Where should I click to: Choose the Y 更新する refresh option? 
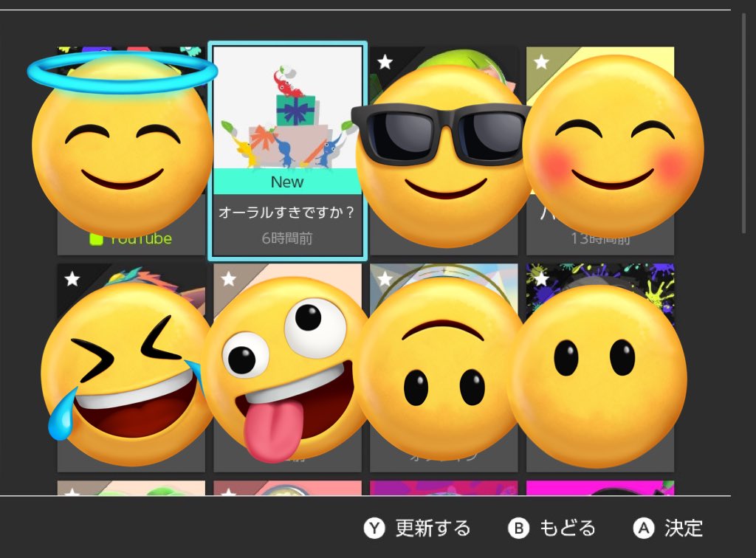(x=417, y=528)
